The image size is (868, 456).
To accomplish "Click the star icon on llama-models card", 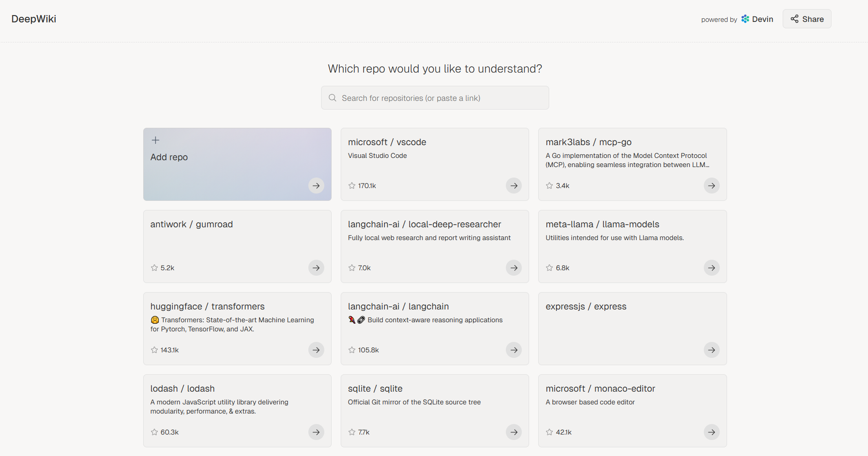I will pyautogui.click(x=550, y=268).
